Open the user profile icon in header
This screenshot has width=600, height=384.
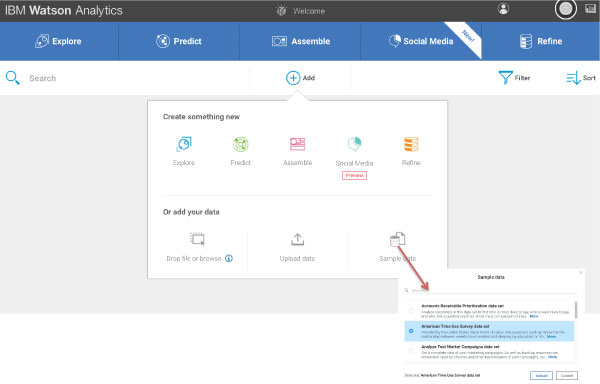[503, 9]
